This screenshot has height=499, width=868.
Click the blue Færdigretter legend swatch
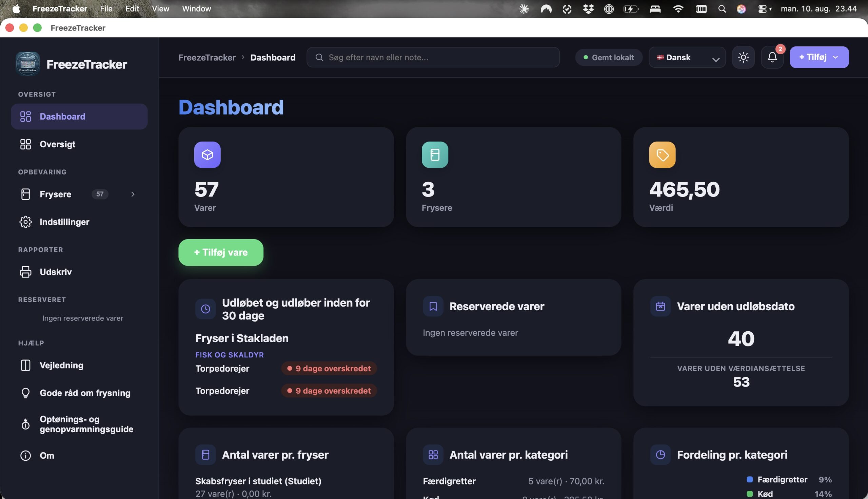point(749,479)
